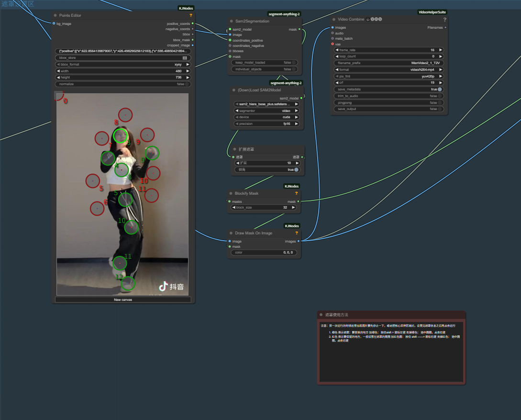The width and height of the screenshot is (521, 420).
Task: Select green point 10 on the dancer's leg
Action: [131, 227]
